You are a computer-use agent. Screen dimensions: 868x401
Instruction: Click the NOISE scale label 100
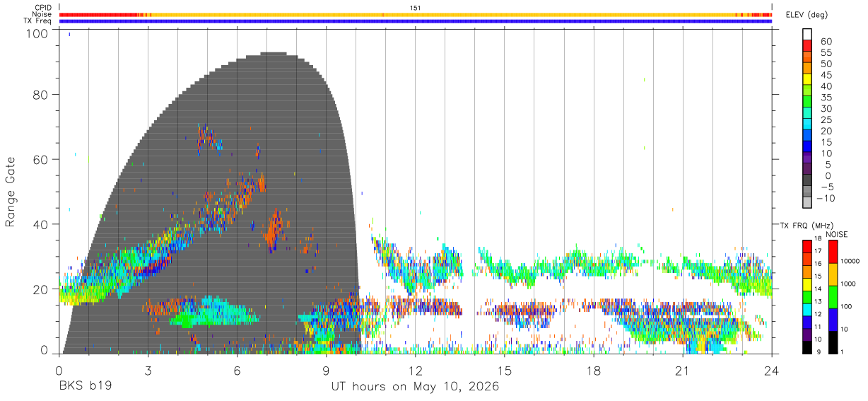(x=847, y=306)
